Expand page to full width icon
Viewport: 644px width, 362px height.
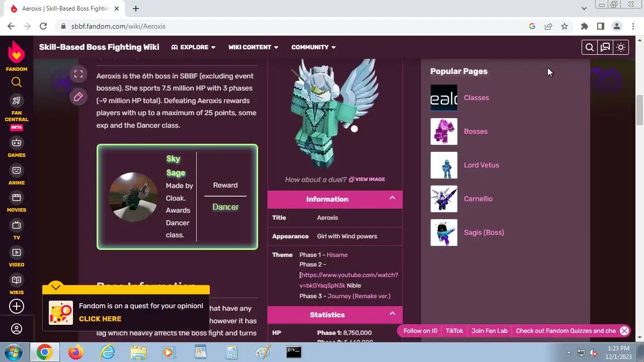coord(78,75)
